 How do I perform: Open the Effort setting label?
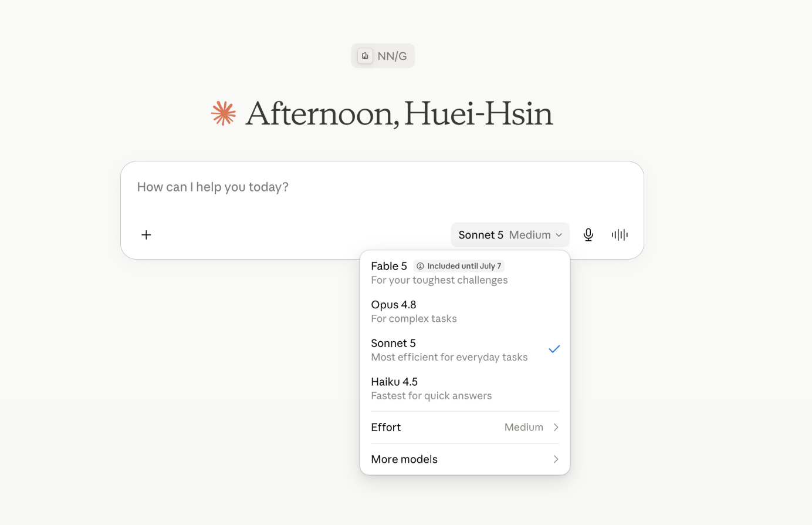coord(386,428)
